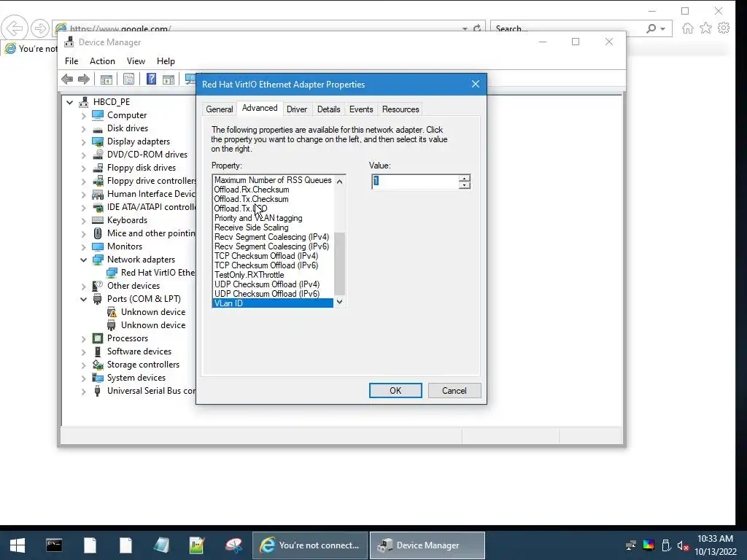Expand the Disk drives node

(84, 128)
